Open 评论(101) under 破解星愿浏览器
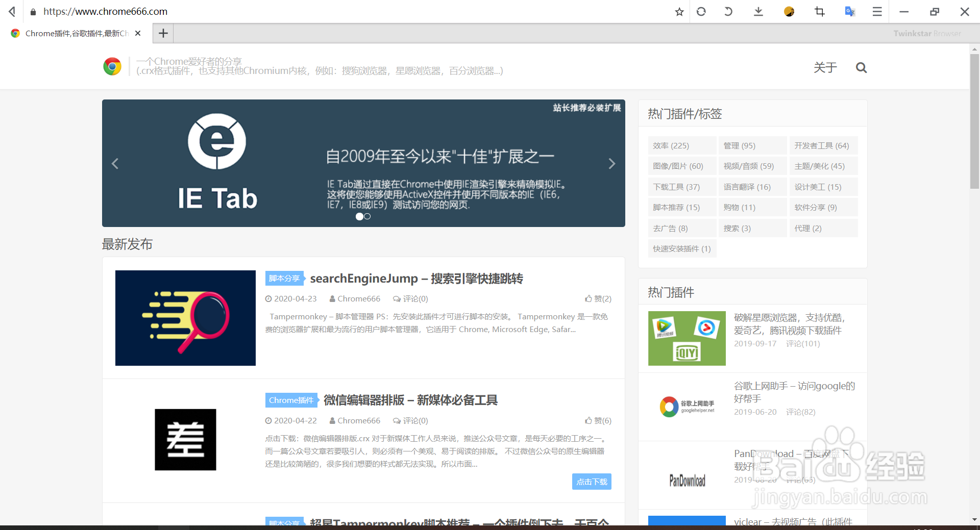 pyautogui.click(x=803, y=343)
